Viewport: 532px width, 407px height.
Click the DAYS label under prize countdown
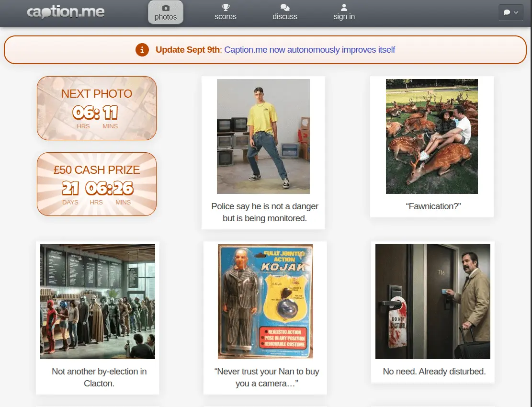[70, 203]
